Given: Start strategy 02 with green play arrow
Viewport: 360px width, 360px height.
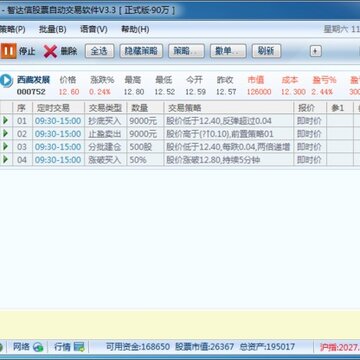Looking at the screenshot, I should coord(5,133).
